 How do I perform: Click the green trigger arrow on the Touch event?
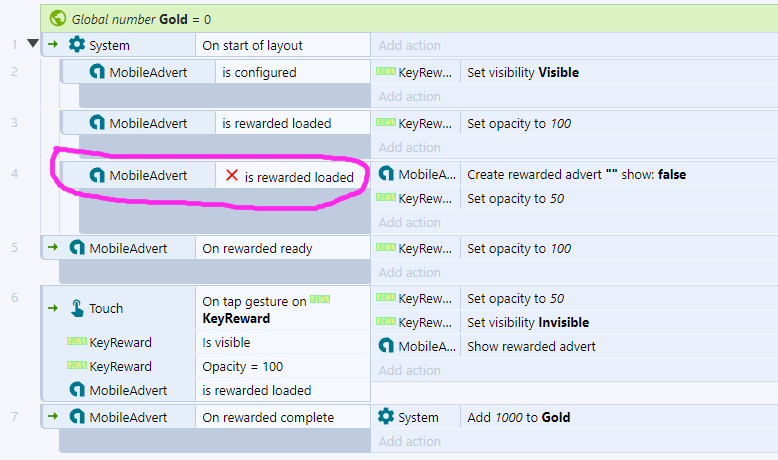[x=53, y=308]
